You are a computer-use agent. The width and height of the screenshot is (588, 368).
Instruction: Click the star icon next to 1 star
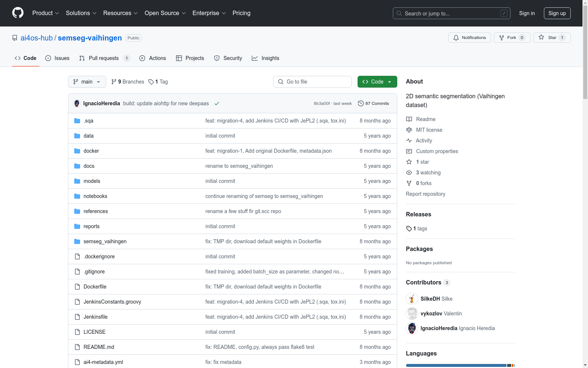409,162
